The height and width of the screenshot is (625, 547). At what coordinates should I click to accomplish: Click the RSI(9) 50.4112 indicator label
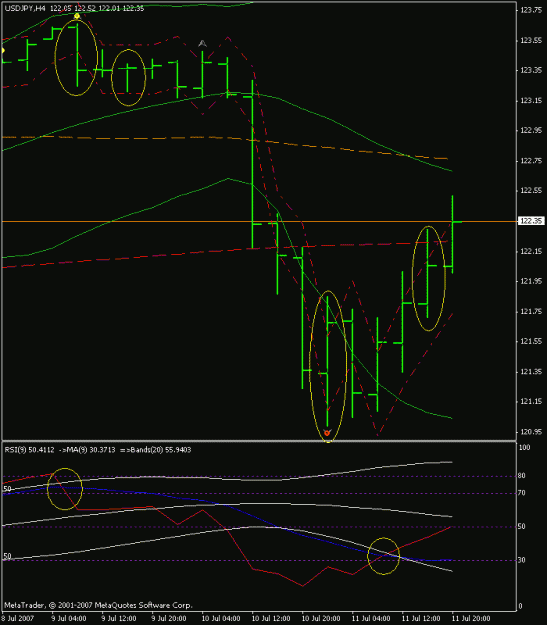(x=30, y=450)
